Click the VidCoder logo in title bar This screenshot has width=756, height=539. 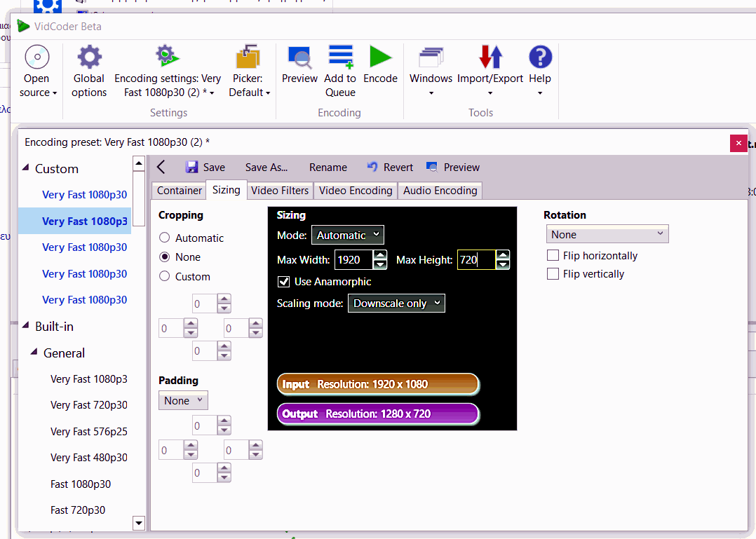(22, 26)
